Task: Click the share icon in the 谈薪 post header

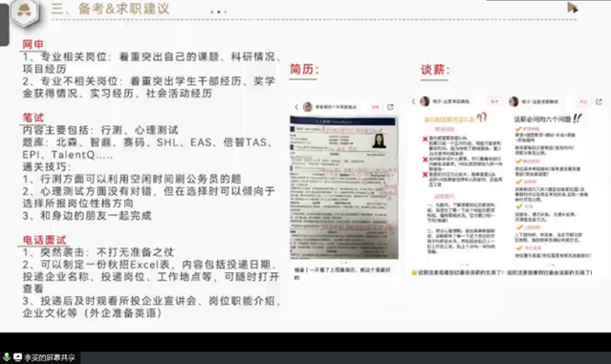Action: tap(599, 101)
